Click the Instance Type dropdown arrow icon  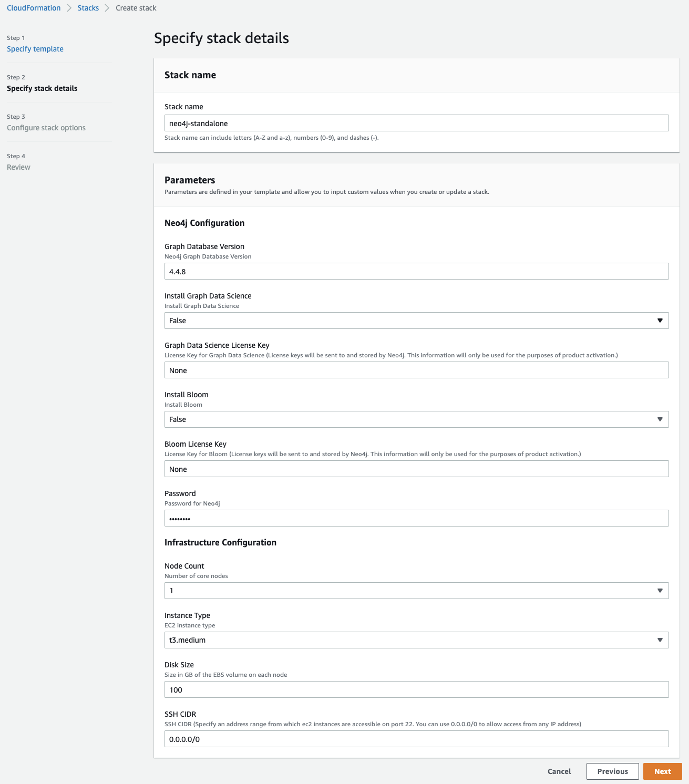(x=661, y=640)
